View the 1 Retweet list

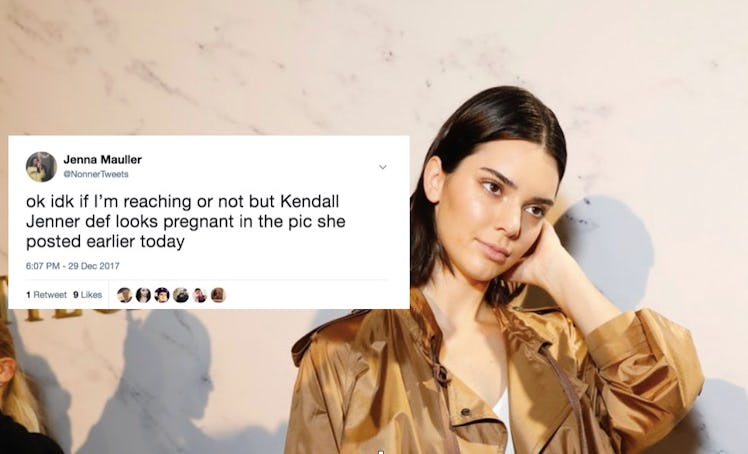tap(46, 295)
